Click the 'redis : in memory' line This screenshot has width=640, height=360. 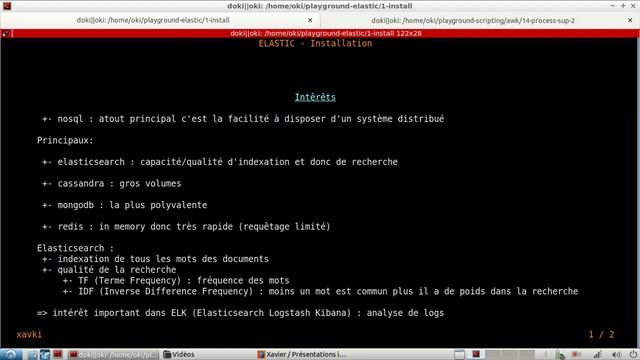[186, 227]
